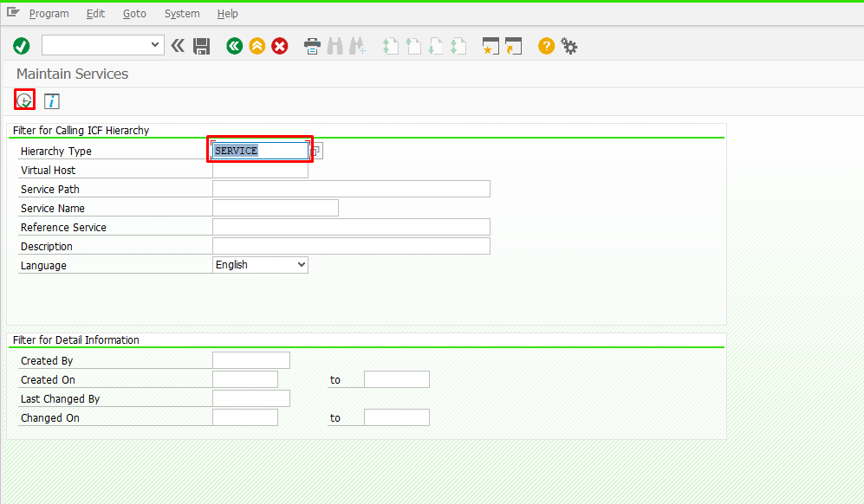This screenshot has width=864, height=504.
Task: Go back using the green Back icon
Action: pyautogui.click(x=234, y=45)
